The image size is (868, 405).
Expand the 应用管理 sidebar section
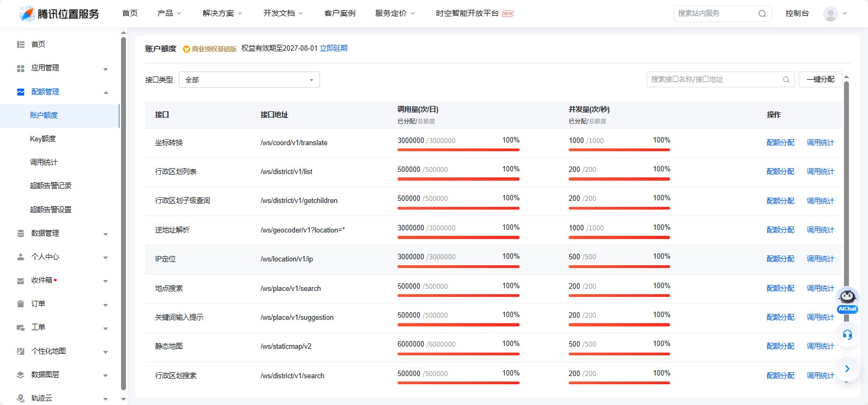click(x=105, y=69)
